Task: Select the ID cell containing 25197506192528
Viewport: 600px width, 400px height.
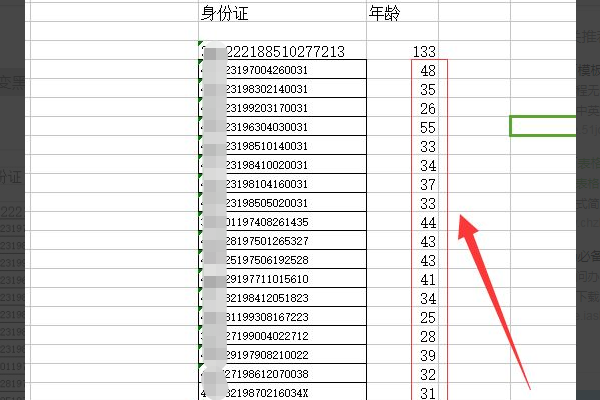Action: pos(282,259)
